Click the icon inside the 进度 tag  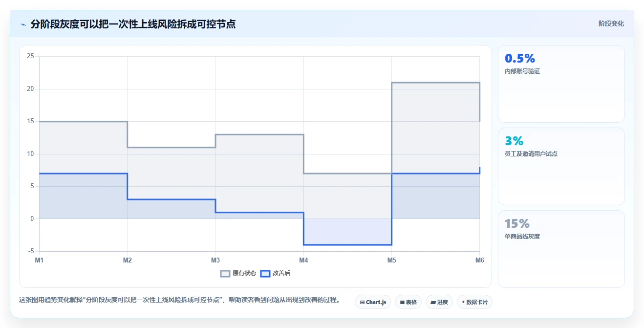click(433, 303)
